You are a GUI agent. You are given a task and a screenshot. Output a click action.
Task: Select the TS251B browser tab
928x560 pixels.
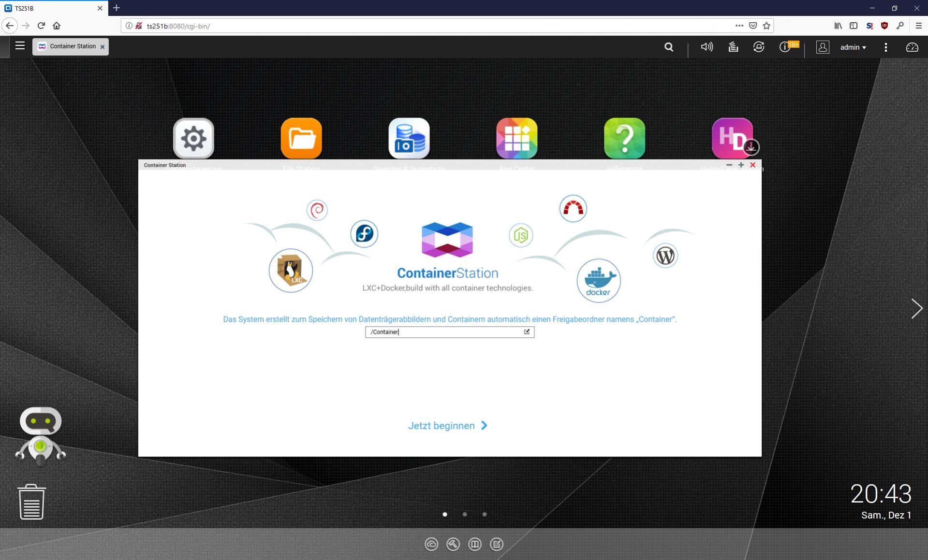tap(54, 8)
